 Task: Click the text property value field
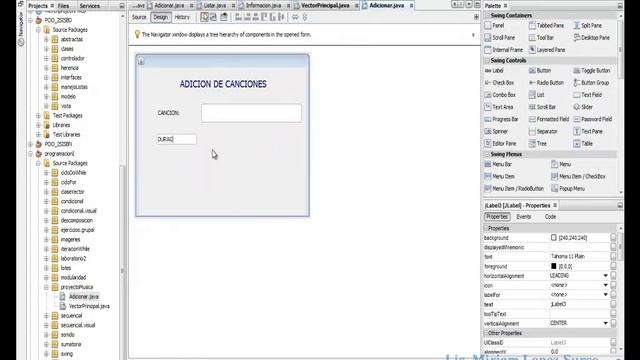point(579,304)
